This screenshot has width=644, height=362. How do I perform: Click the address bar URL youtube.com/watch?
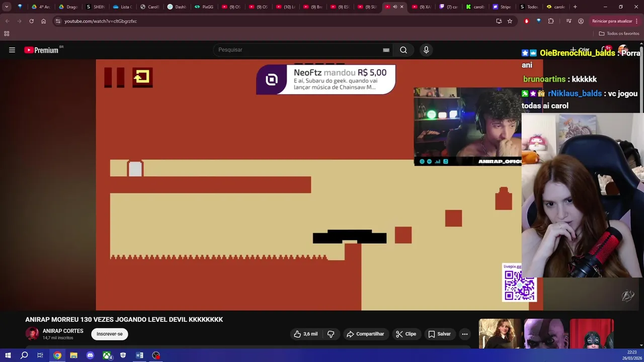tap(101, 21)
